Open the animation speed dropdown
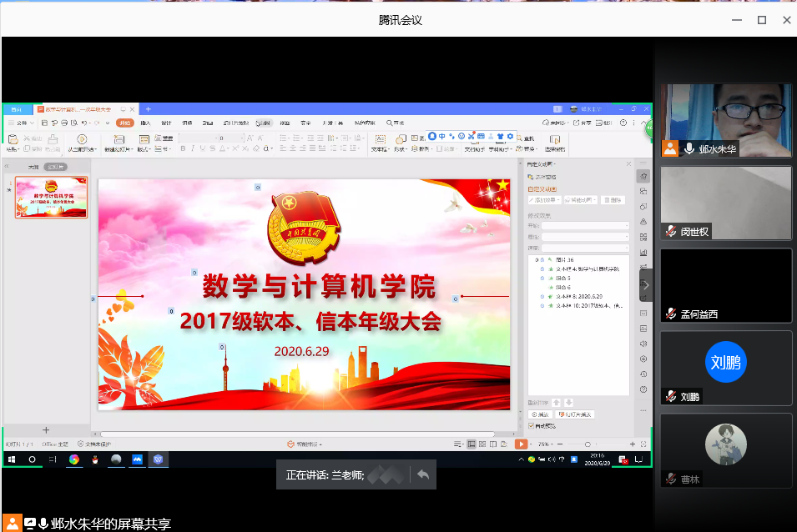The height and width of the screenshot is (532, 797). click(585, 248)
